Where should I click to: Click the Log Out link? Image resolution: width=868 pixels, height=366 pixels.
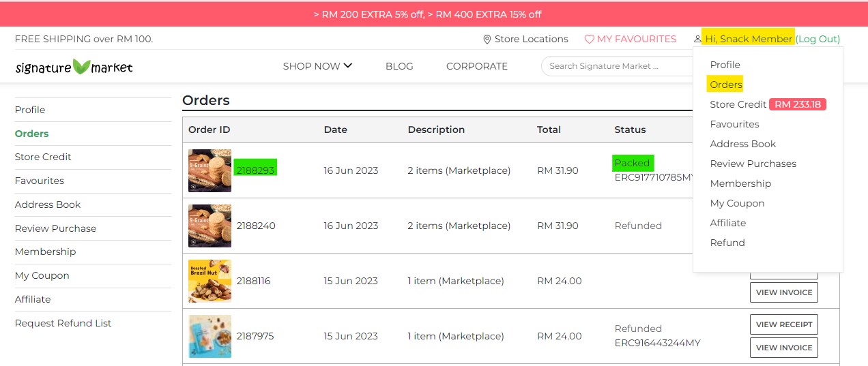[x=818, y=39]
